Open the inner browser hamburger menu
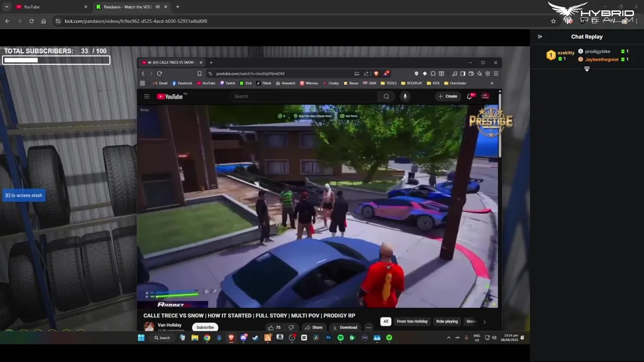The height and width of the screenshot is (362, 644). (496, 73)
